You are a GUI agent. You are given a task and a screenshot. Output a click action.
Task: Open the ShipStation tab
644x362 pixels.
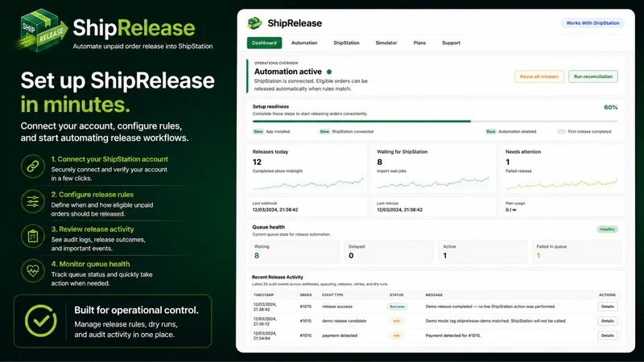click(x=346, y=43)
